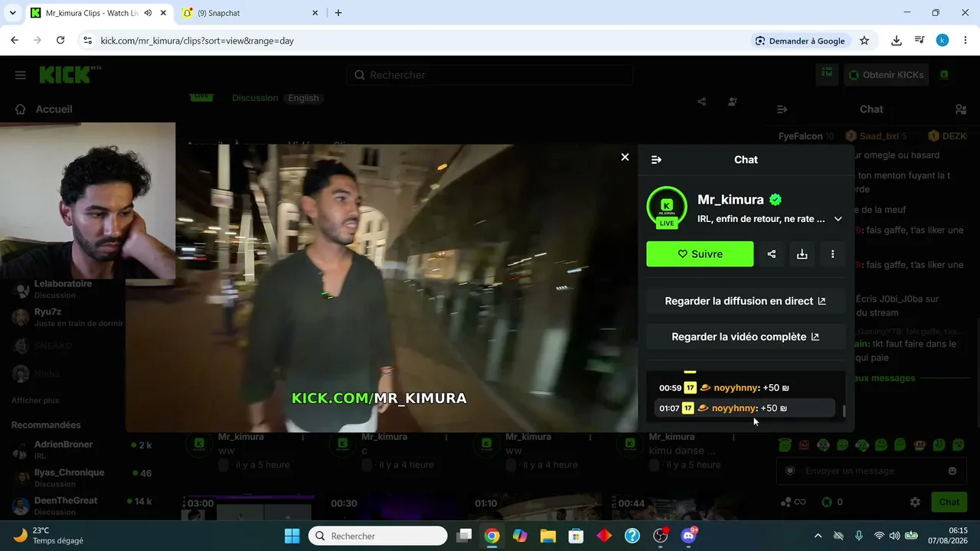This screenshot has width=980, height=551.
Task: Expand the stream title description chevron
Action: click(838, 219)
